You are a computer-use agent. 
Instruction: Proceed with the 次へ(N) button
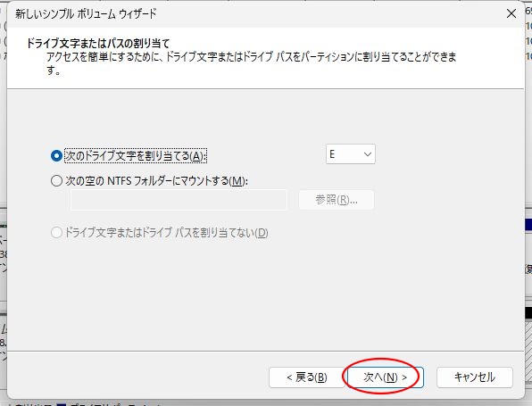click(x=385, y=377)
